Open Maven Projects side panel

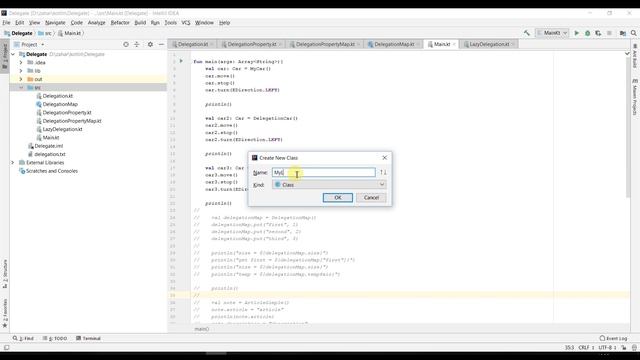click(635, 97)
